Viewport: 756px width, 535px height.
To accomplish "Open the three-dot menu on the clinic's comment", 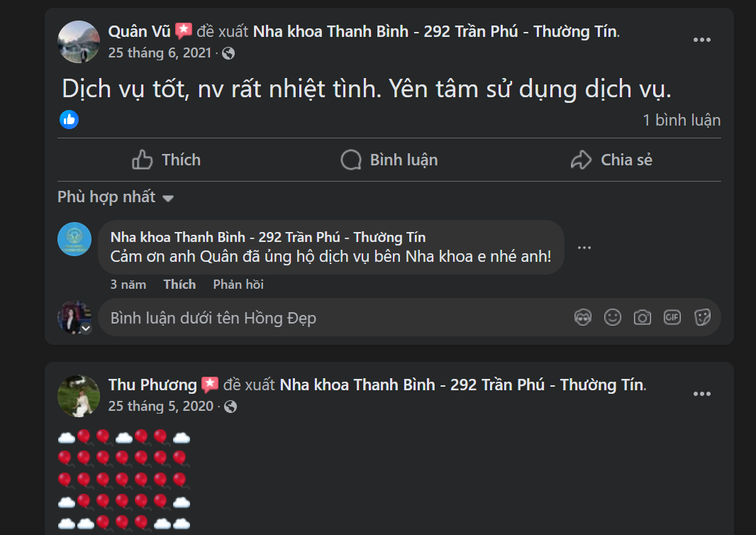I will (584, 247).
